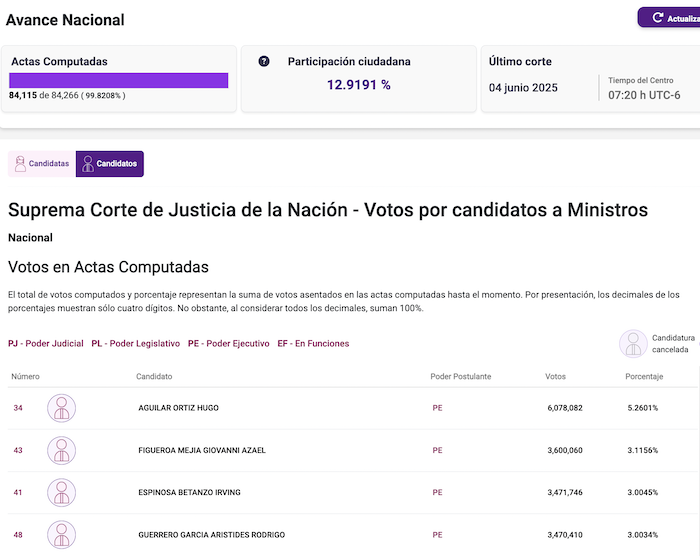Click avatar of Figueroa Mejia Giovanni Azael

(x=62, y=450)
